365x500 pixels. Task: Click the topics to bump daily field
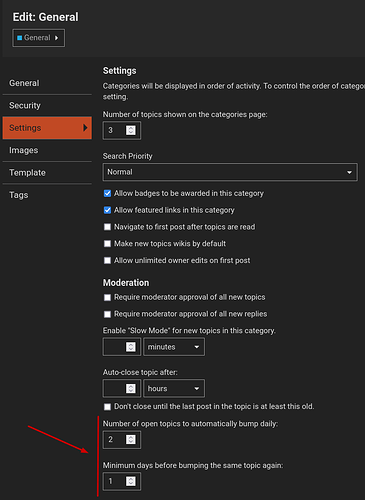(122, 440)
